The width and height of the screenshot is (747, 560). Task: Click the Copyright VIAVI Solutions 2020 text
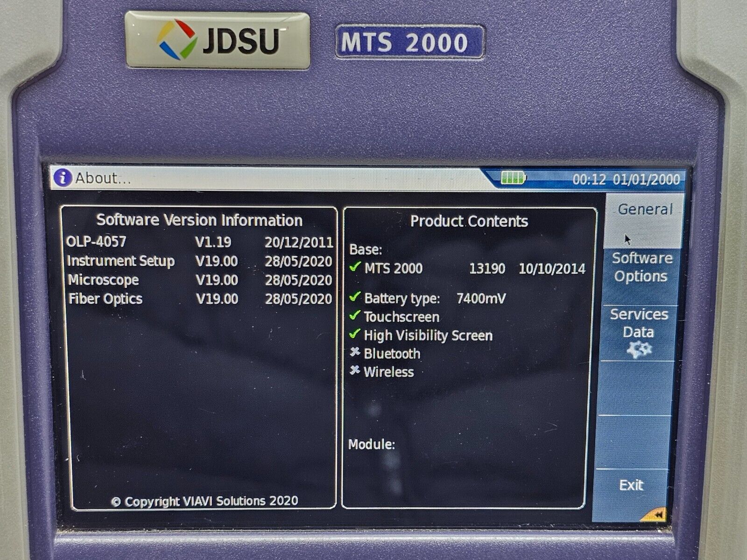(x=204, y=501)
